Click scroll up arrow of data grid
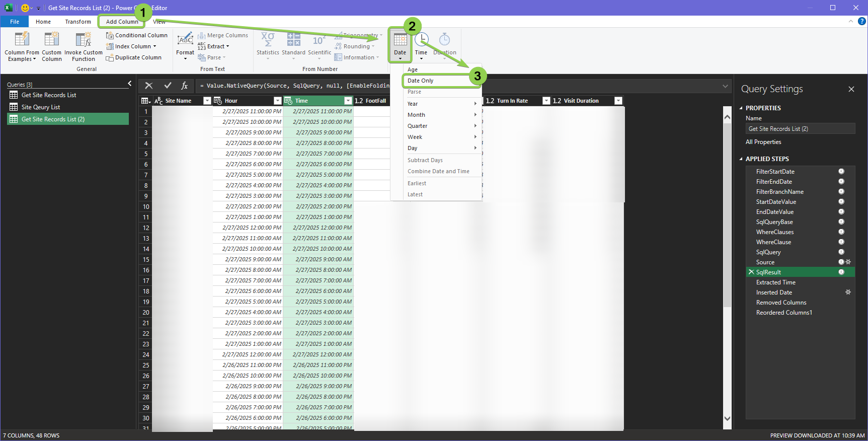 727,117
